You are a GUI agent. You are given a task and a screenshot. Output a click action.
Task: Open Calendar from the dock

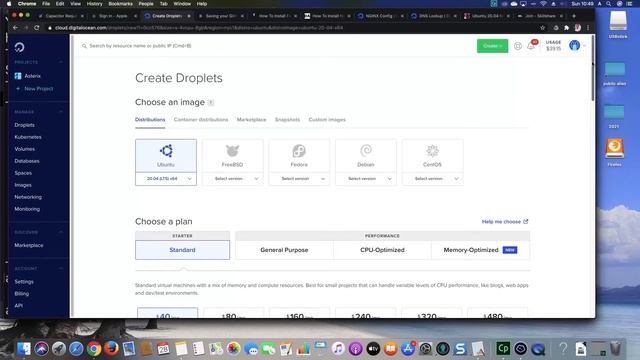(164, 349)
